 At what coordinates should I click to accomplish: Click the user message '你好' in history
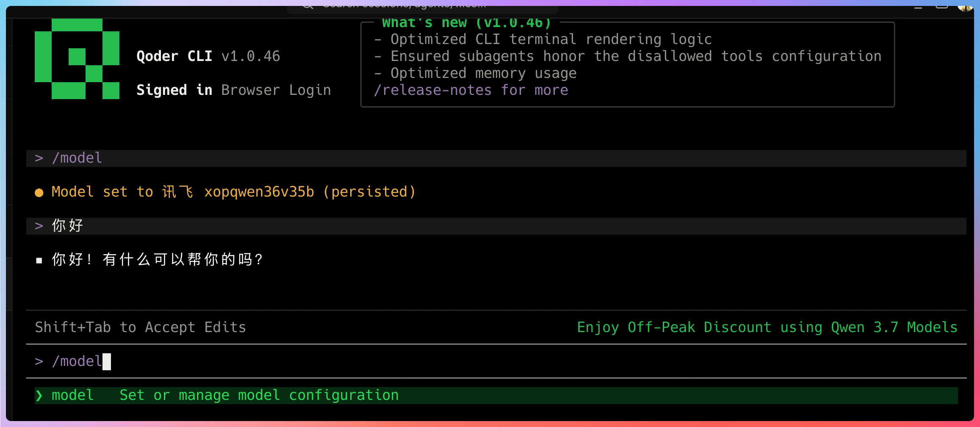68,226
